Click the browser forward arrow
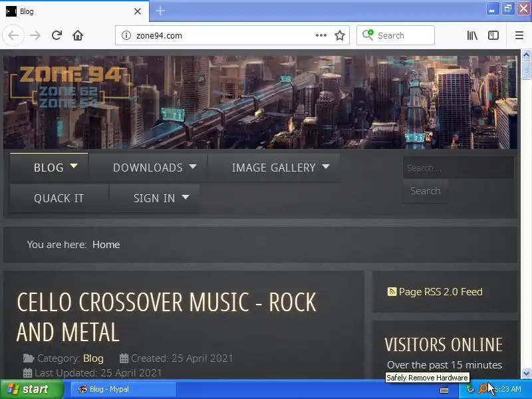 (35, 35)
